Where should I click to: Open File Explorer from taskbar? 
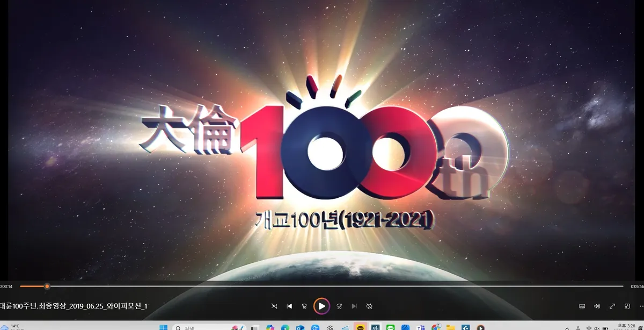pos(450,327)
